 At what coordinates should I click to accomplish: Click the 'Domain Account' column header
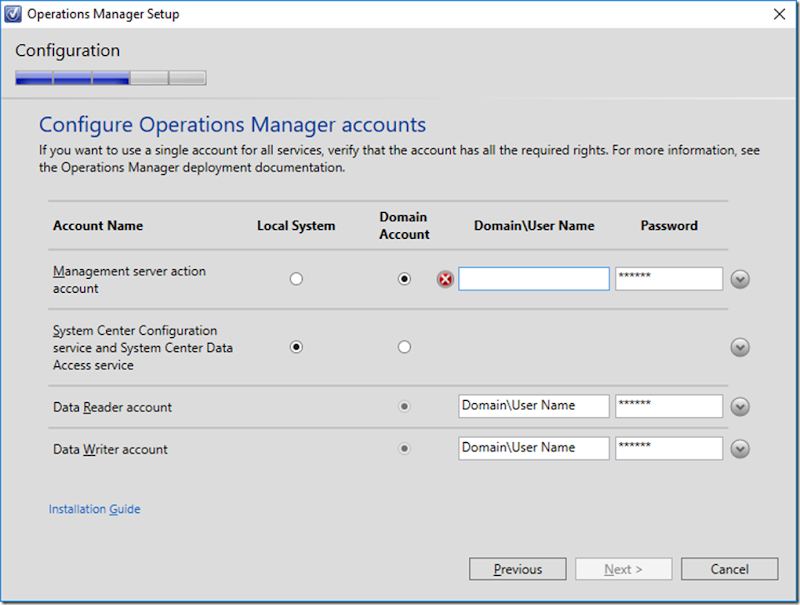point(404,225)
